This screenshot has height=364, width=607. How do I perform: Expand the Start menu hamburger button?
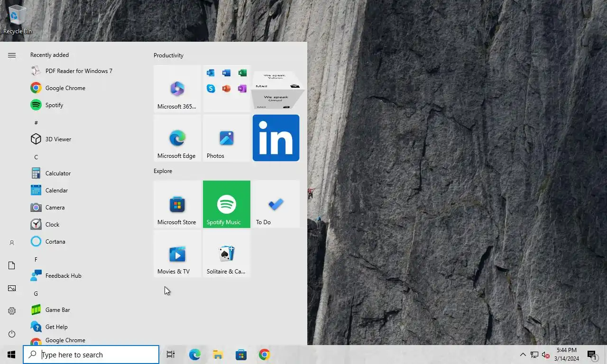[x=12, y=55]
